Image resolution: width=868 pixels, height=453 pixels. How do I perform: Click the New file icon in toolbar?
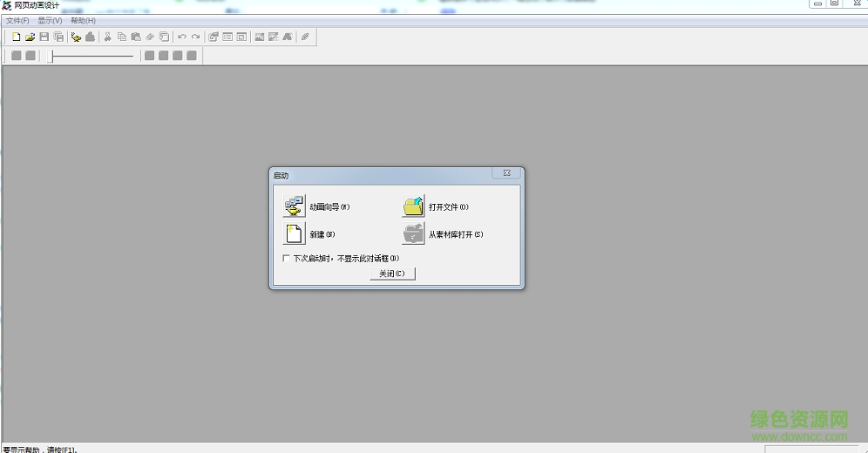(x=17, y=37)
